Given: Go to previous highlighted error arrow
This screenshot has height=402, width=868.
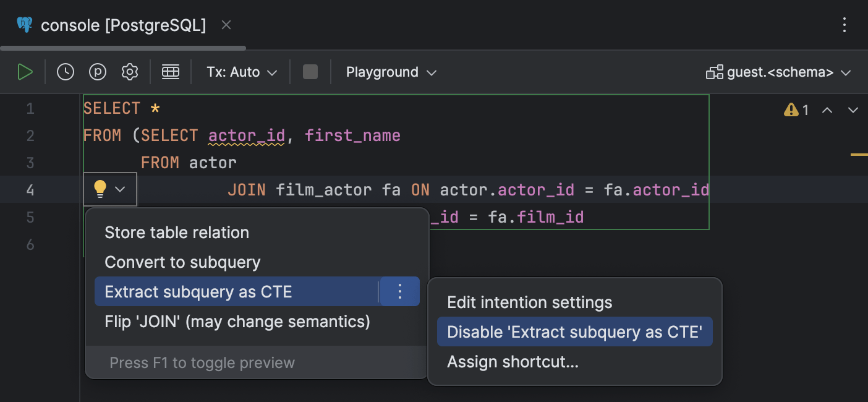Looking at the screenshot, I should 827,110.
